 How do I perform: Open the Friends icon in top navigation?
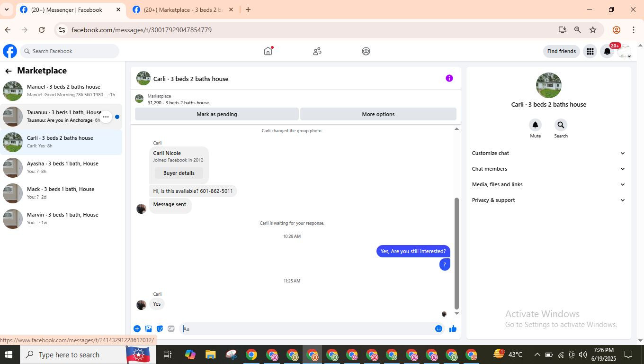click(317, 51)
